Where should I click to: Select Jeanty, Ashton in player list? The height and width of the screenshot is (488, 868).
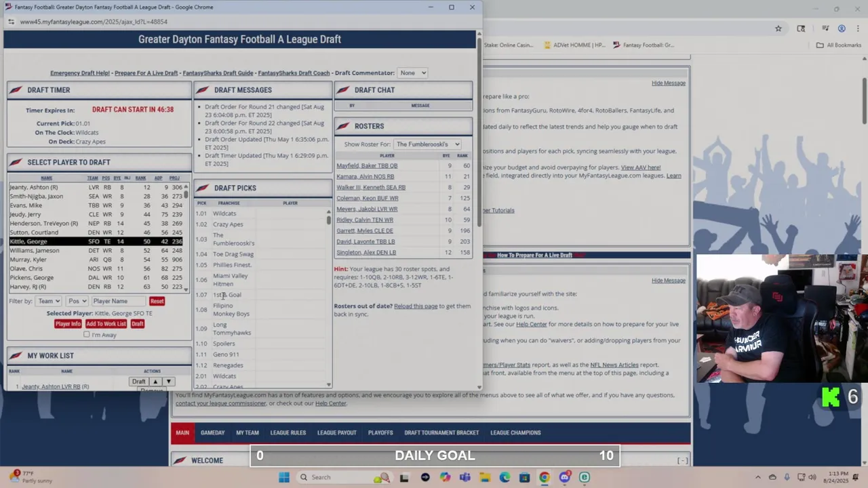97,187
